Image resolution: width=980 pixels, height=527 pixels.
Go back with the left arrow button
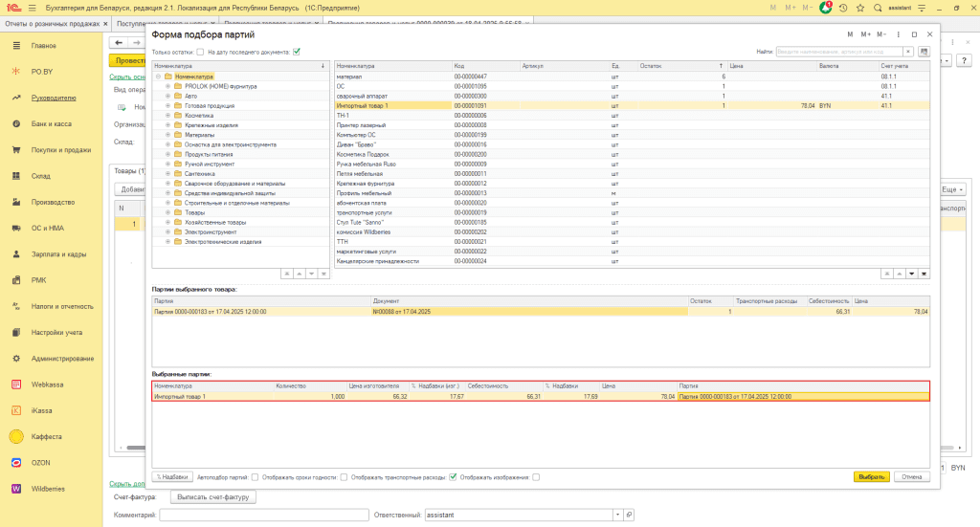point(119,42)
